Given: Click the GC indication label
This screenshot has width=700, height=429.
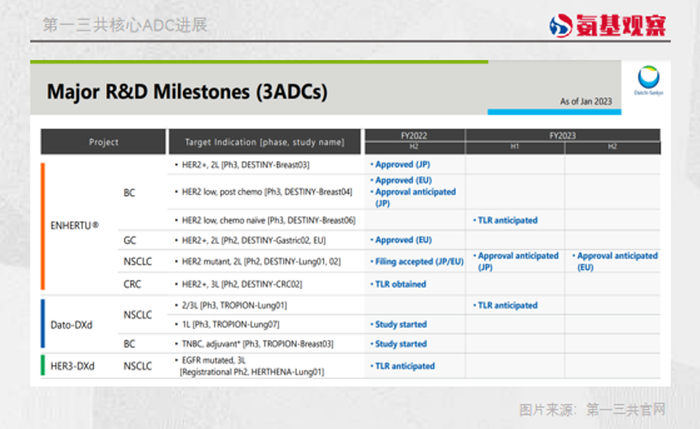Looking at the screenshot, I should (129, 240).
